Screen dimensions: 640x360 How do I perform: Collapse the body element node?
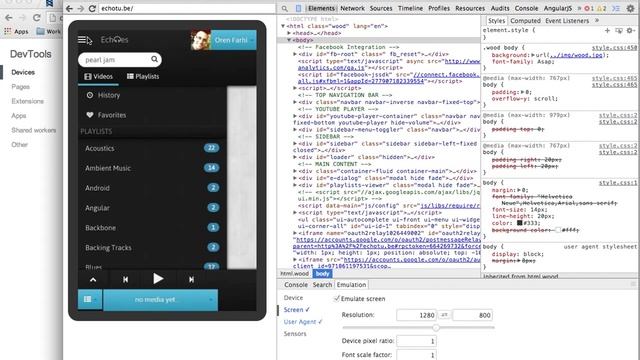point(289,40)
